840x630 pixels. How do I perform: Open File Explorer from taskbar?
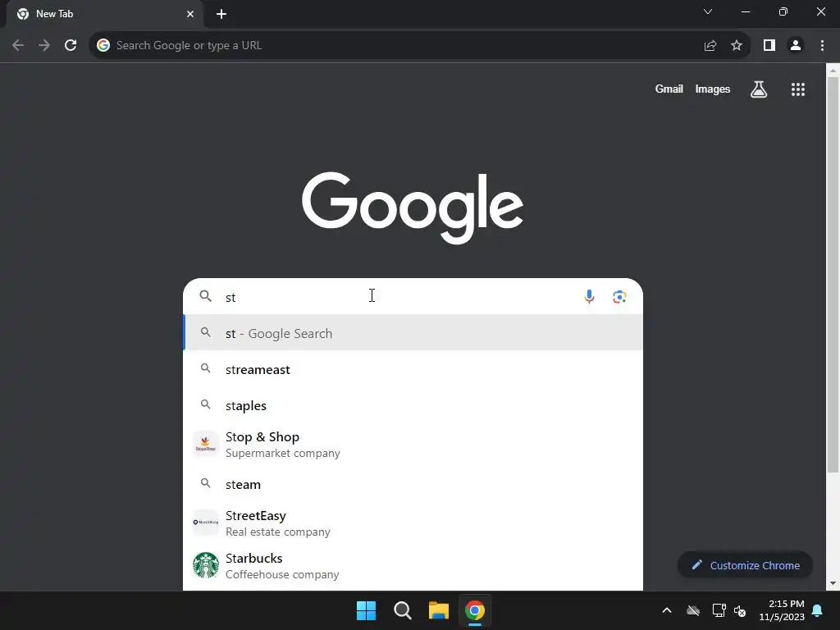439,610
